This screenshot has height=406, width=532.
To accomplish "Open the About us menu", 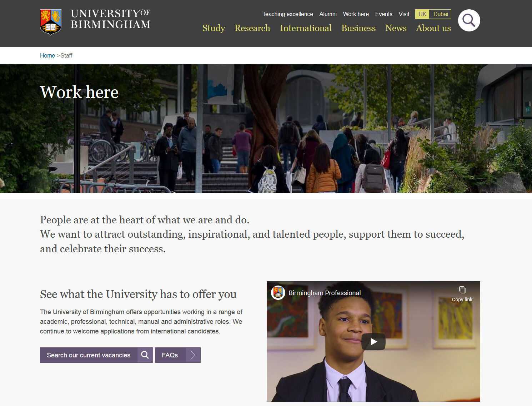I will point(433,28).
